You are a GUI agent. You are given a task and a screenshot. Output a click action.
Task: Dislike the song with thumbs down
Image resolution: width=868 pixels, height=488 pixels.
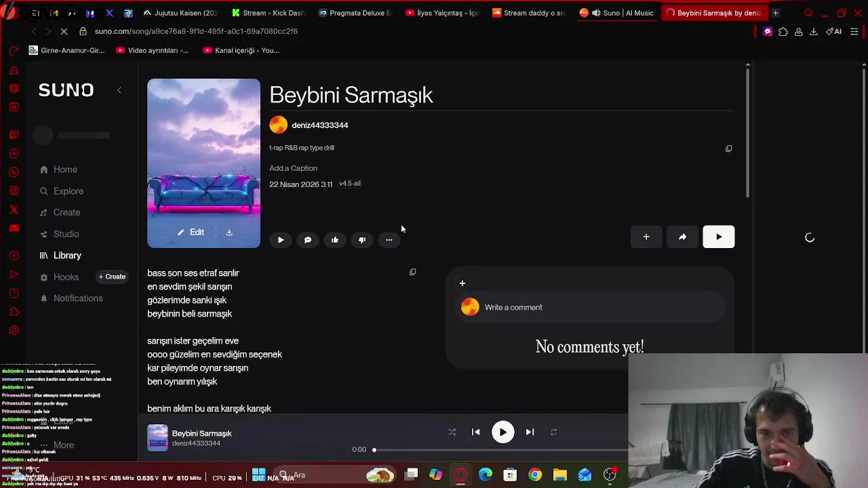pos(362,240)
